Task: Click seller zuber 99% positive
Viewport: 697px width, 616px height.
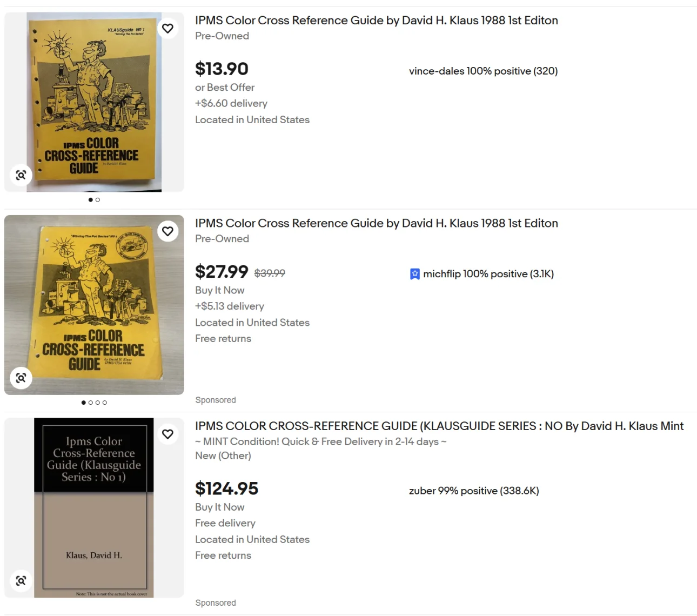Action: click(x=474, y=491)
